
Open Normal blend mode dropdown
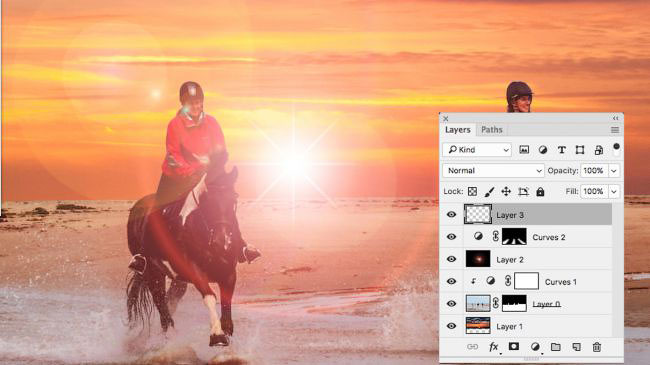point(493,170)
